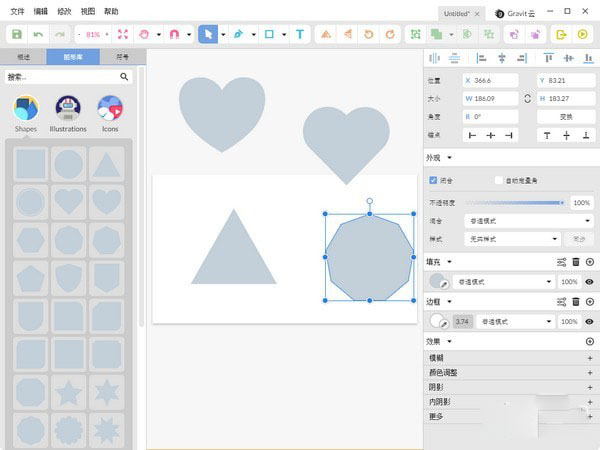The height and width of the screenshot is (450, 600).
Task: Open the 文件 menu
Action: (x=16, y=10)
